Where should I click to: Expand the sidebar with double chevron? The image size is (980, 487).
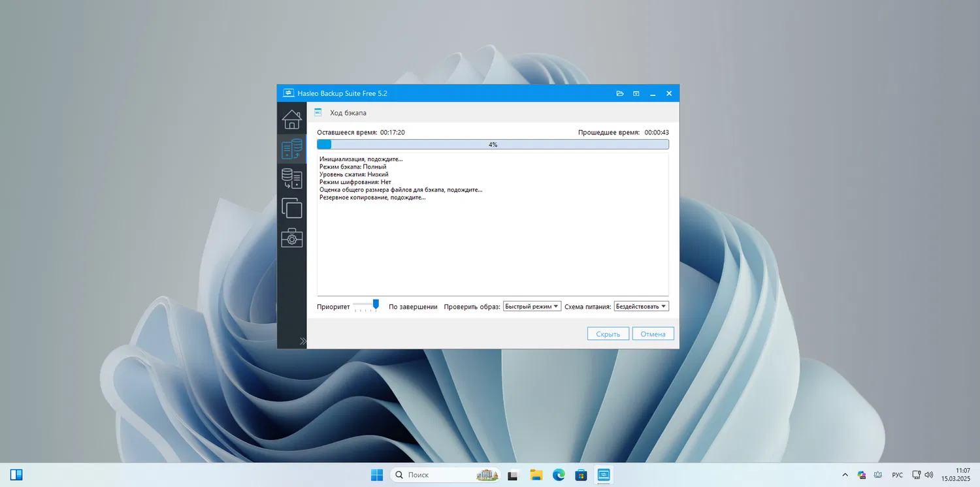(302, 341)
